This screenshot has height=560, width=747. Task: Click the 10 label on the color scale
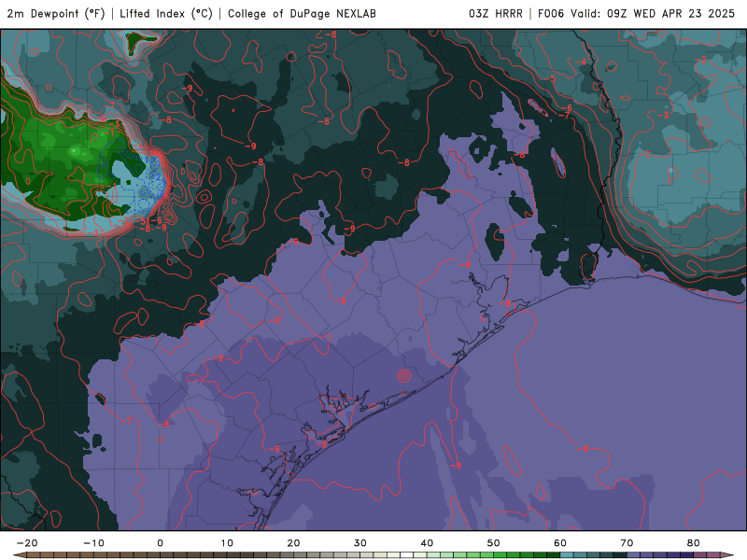tap(227, 543)
